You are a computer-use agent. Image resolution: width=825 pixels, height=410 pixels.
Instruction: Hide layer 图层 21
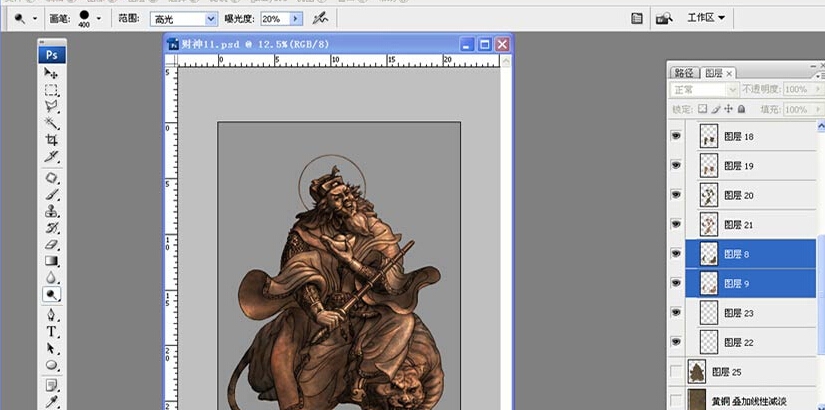point(676,224)
